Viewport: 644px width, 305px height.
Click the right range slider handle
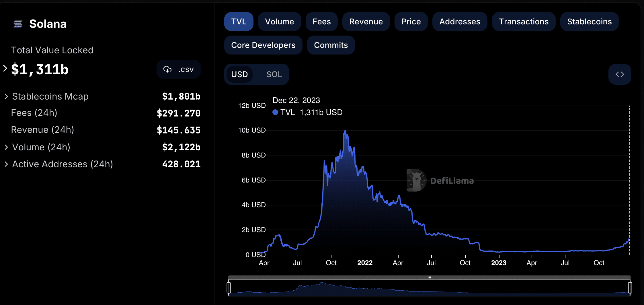click(x=630, y=287)
